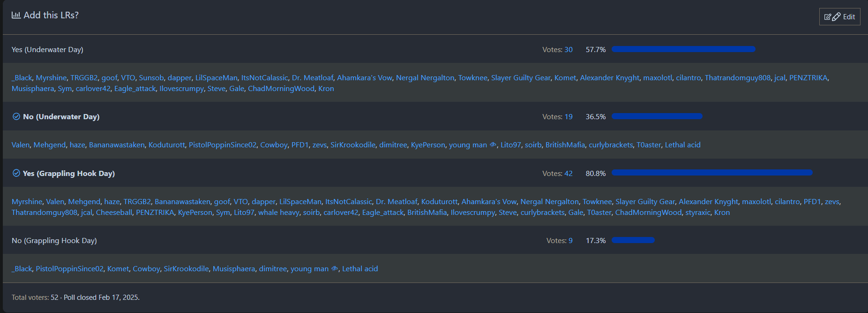
Task: Click the checkmark icon next to No (Underwater Day)
Action: pyautogui.click(x=16, y=116)
